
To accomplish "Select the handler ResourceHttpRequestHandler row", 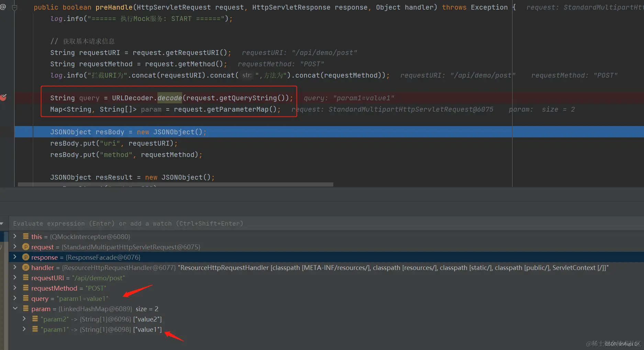I will (x=326, y=268).
